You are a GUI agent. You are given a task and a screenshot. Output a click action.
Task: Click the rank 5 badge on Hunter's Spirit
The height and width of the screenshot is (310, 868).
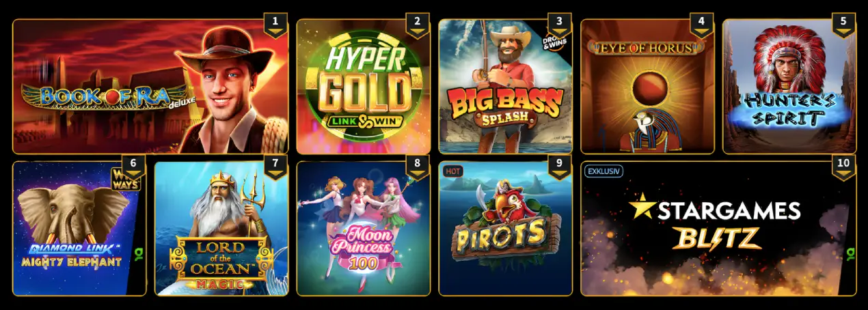tap(843, 25)
